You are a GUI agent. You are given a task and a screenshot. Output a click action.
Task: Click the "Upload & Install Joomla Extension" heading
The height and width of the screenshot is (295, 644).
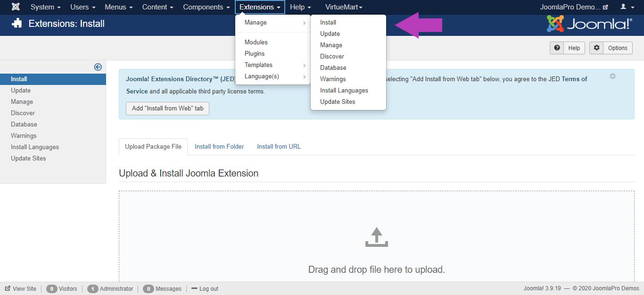(189, 173)
